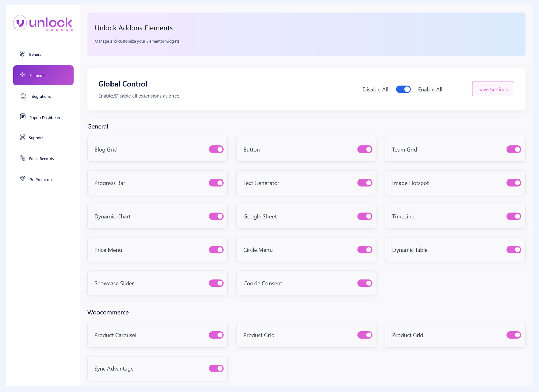539x392 pixels.
Task: Click the Integrations puzzle piece icon
Action: pyautogui.click(x=23, y=96)
